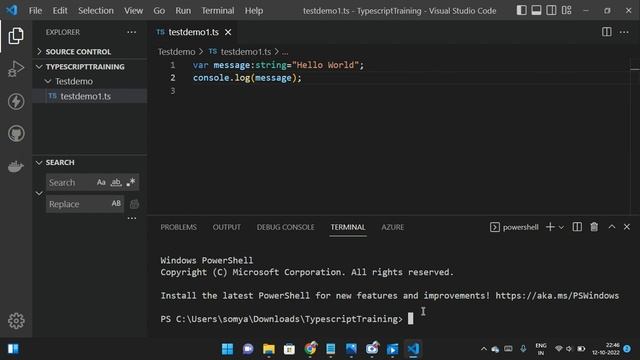This screenshot has height=360, width=640.
Task: Expand the Source Control section
Action: (90, 52)
